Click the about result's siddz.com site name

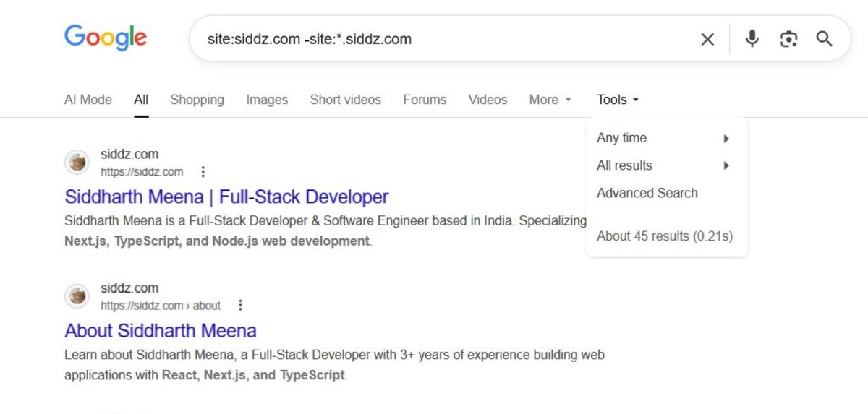point(129,288)
